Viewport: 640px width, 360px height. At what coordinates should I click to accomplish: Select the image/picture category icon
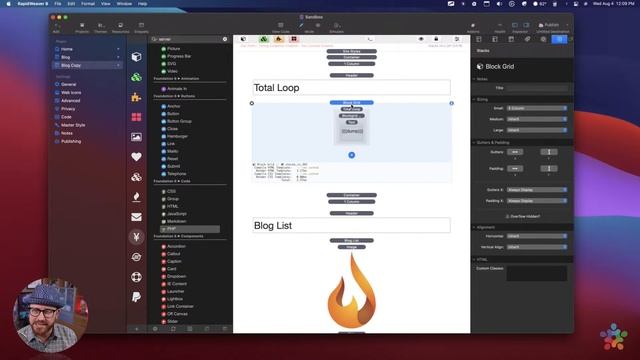point(136,137)
